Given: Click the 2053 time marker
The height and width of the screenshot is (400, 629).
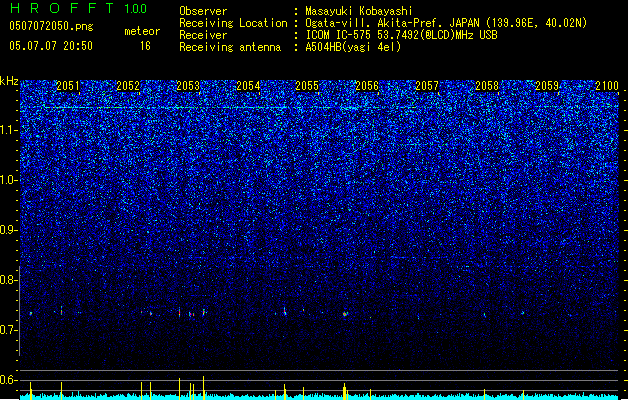Looking at the screenshot, I should [x=188, y=86].
